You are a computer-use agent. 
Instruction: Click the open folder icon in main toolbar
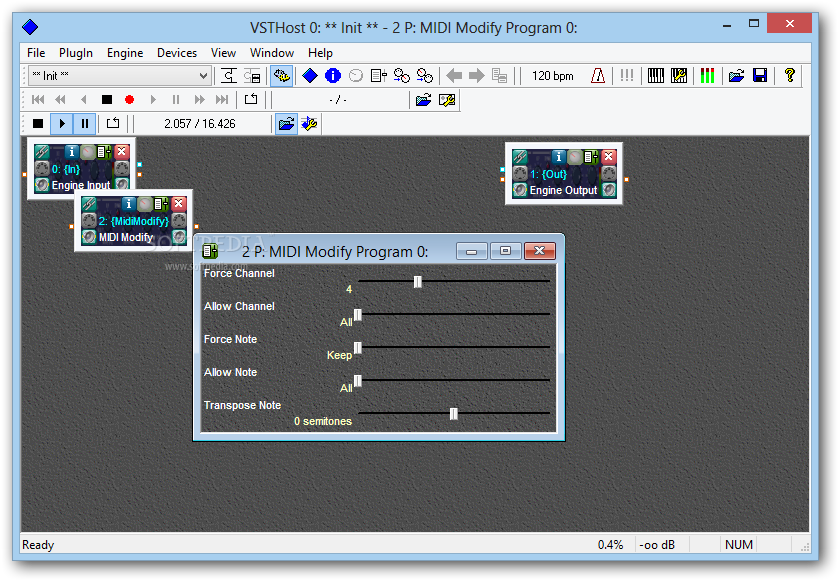[736, 76]
